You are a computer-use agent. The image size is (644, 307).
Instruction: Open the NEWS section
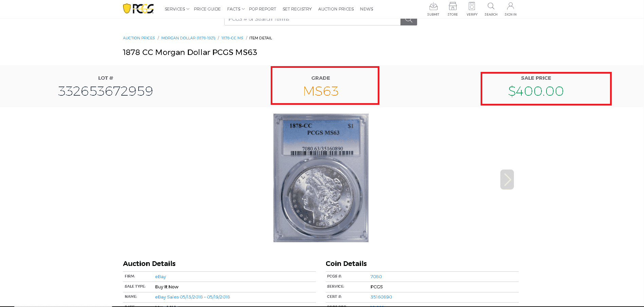pyautogui.click(x=366, y=9)
